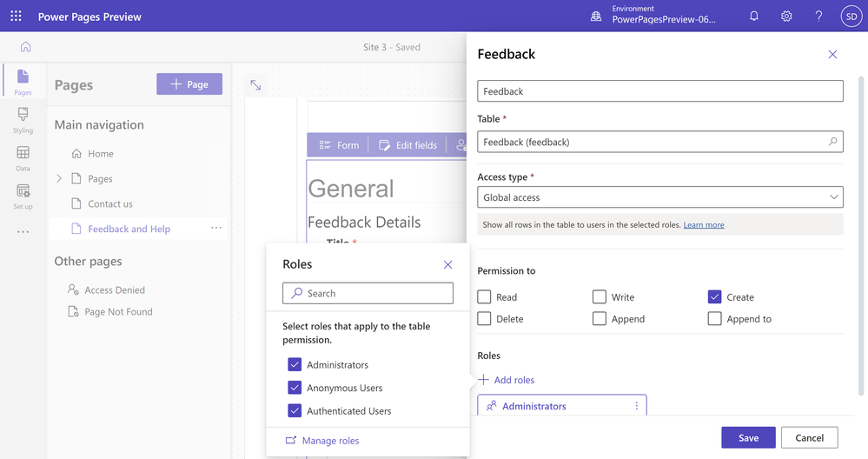Open the help question mark
The height and width of the screenshot is (459, 868).
point(818,16)
